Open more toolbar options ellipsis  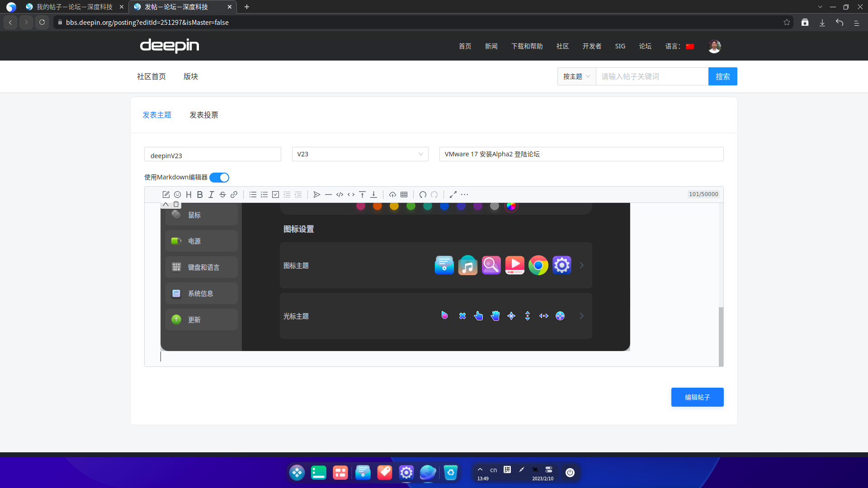(x=465, y=195)
